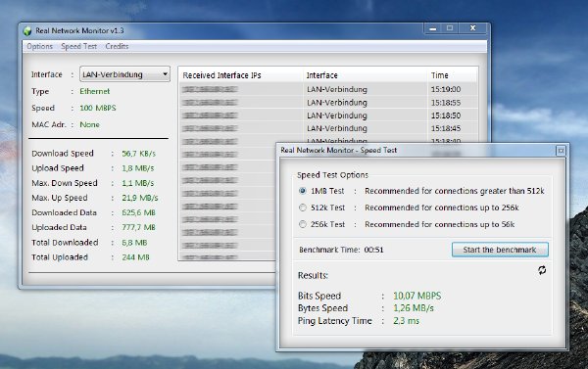The height and width of the screenshot is (369, 588).
Task: Select the row with time 15:19:00
Action: click(x=328, y=89)
